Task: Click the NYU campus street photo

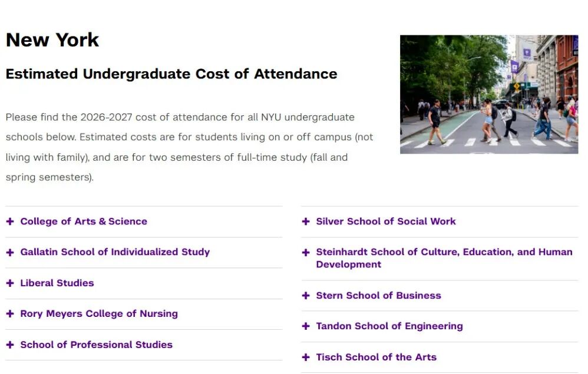Action: [x=489, y=94]
